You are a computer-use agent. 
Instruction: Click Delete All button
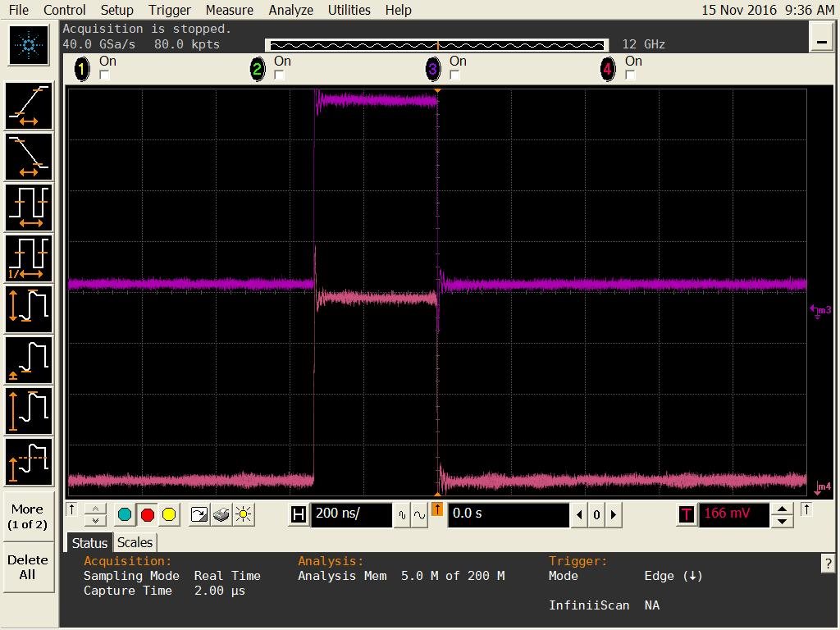point(29,568)
